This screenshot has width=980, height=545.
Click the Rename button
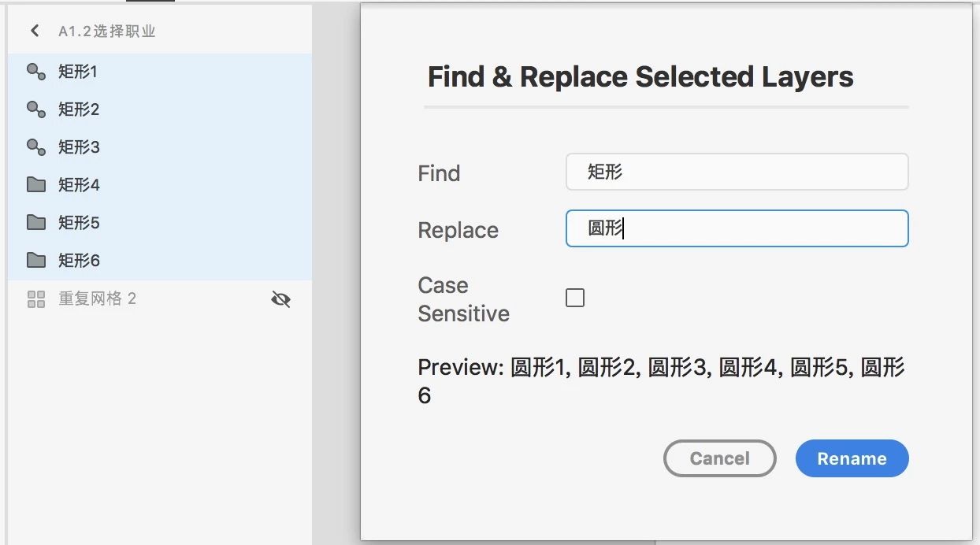coord(852,458)
